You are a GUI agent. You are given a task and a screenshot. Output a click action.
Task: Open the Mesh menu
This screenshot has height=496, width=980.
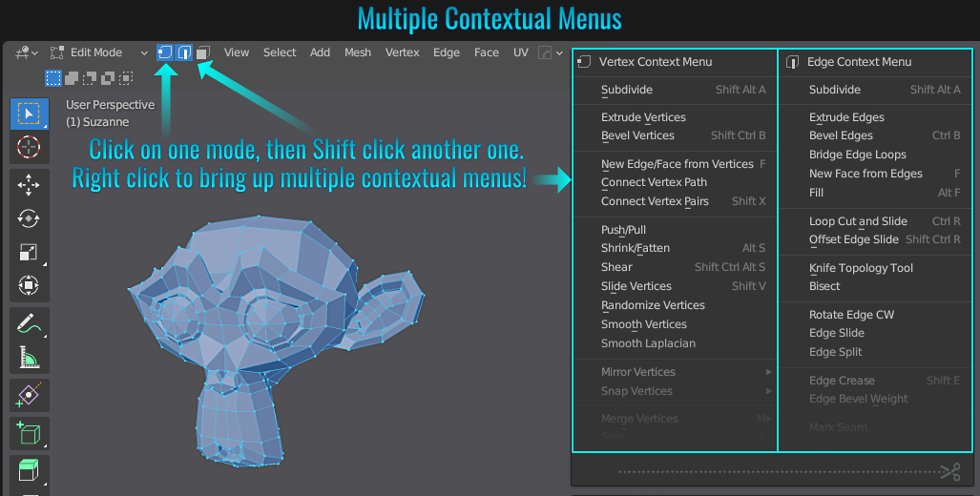point(358,52)
